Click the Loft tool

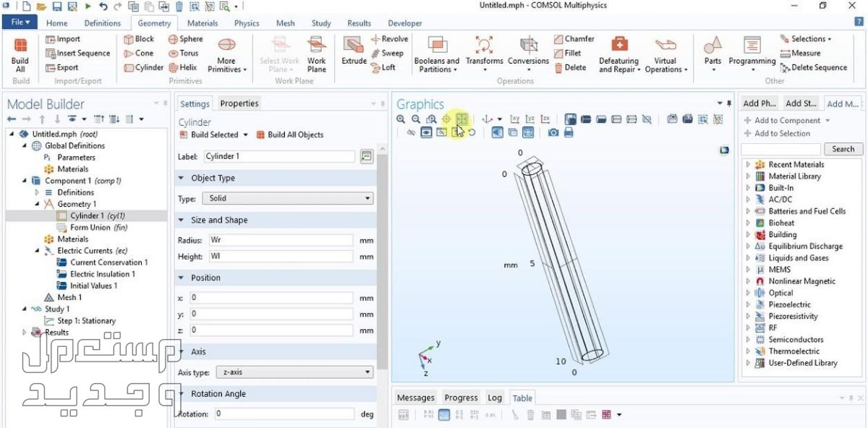pos(383,68)
